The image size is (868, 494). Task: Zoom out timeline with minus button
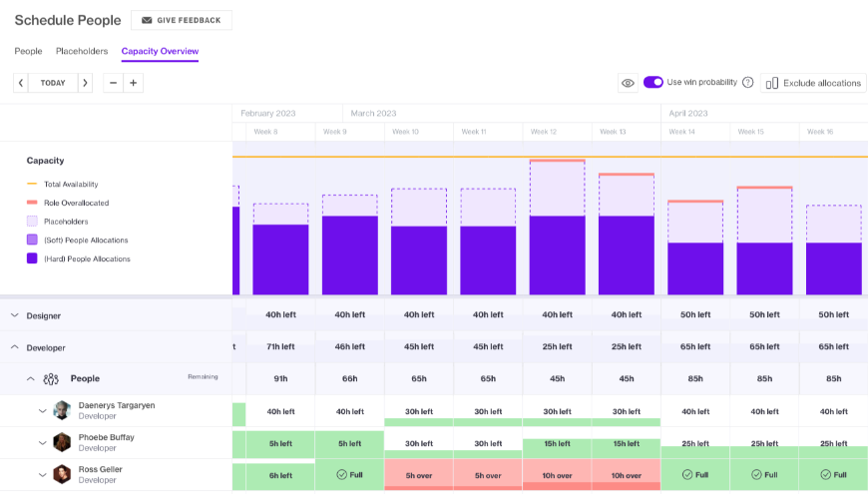[x=114, y=83]
